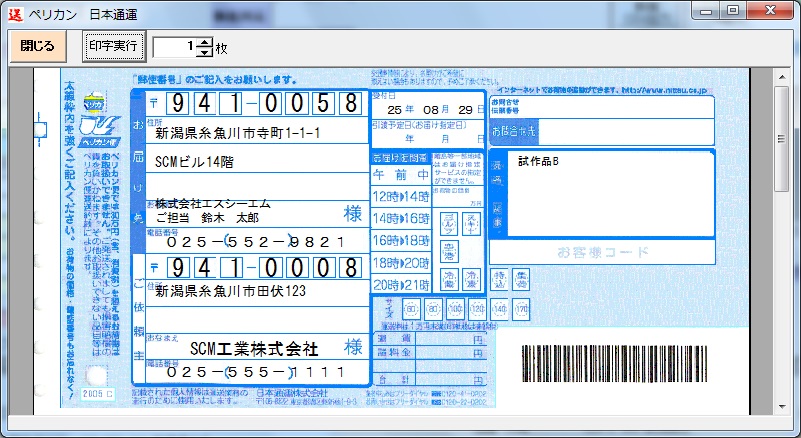Click the text SCMビル14階
The width and height of the screenshot is (801, 438).
(x=194, y=163)
